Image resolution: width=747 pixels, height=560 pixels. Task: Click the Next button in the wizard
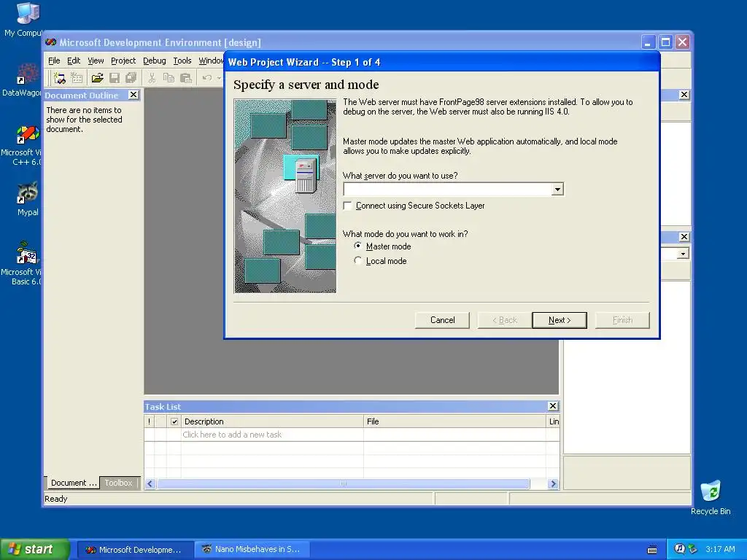560,320
